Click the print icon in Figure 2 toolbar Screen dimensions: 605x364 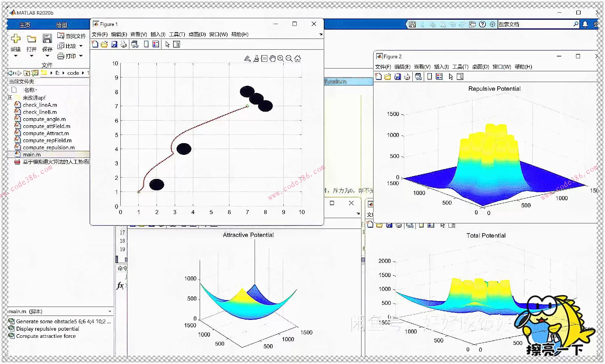point(407,77)
